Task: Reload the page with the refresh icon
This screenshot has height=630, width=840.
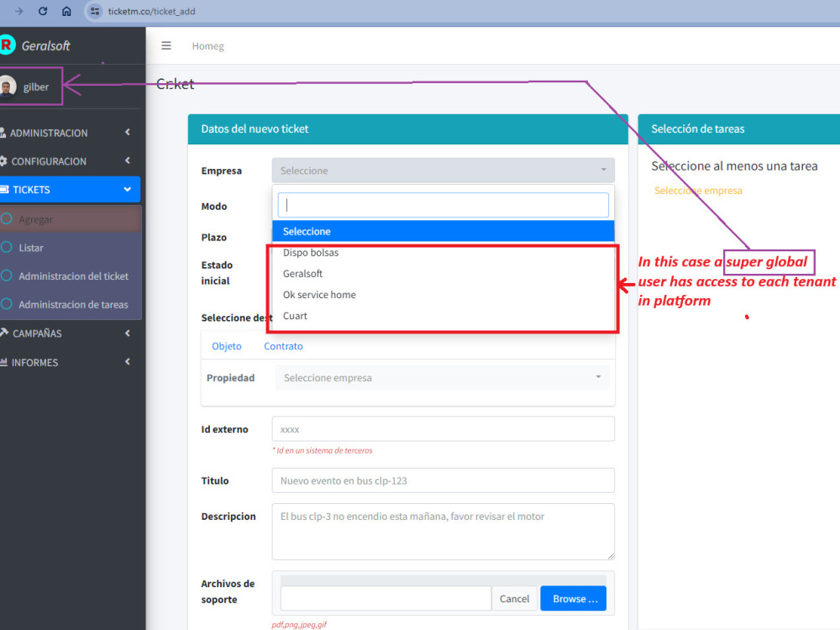Action: pos(43,11)
